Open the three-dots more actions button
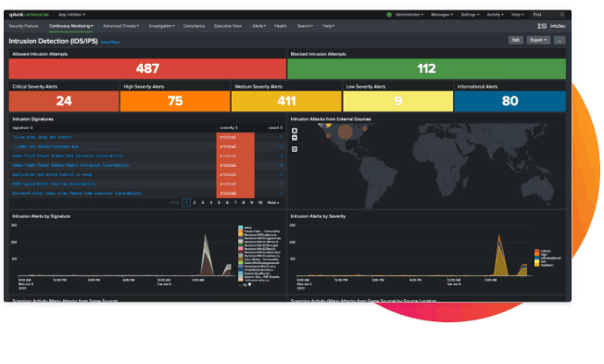 click(x=560, y=40)
